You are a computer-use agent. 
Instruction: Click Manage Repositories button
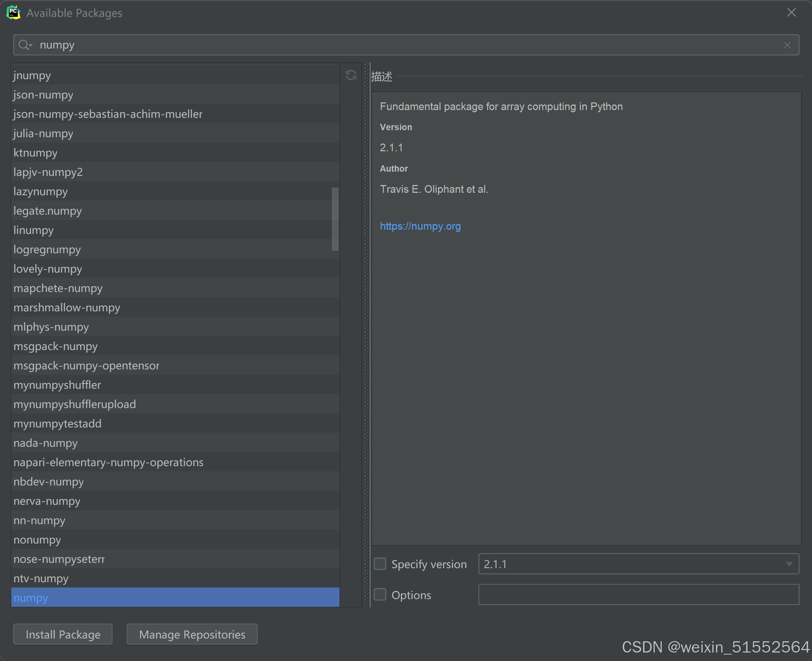[192, 634]
